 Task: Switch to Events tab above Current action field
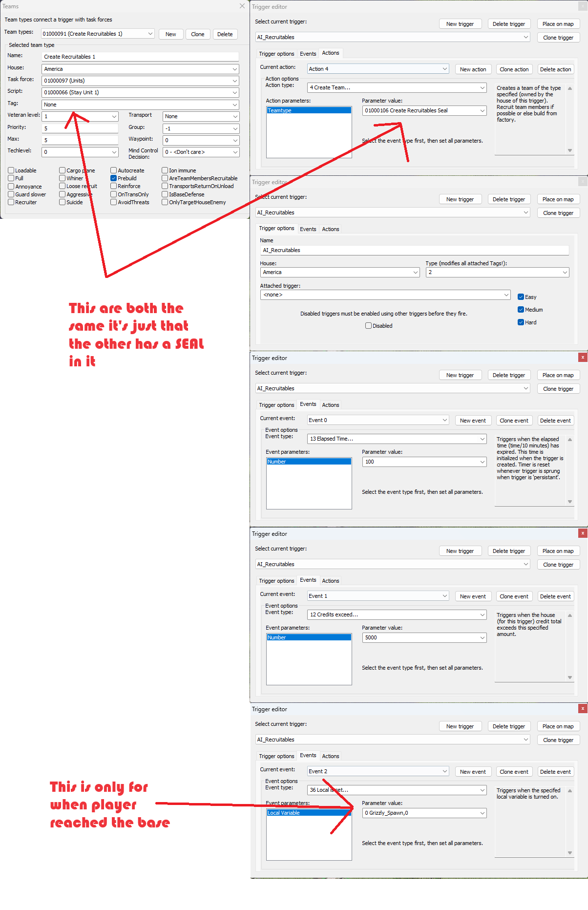pos(308,54)
